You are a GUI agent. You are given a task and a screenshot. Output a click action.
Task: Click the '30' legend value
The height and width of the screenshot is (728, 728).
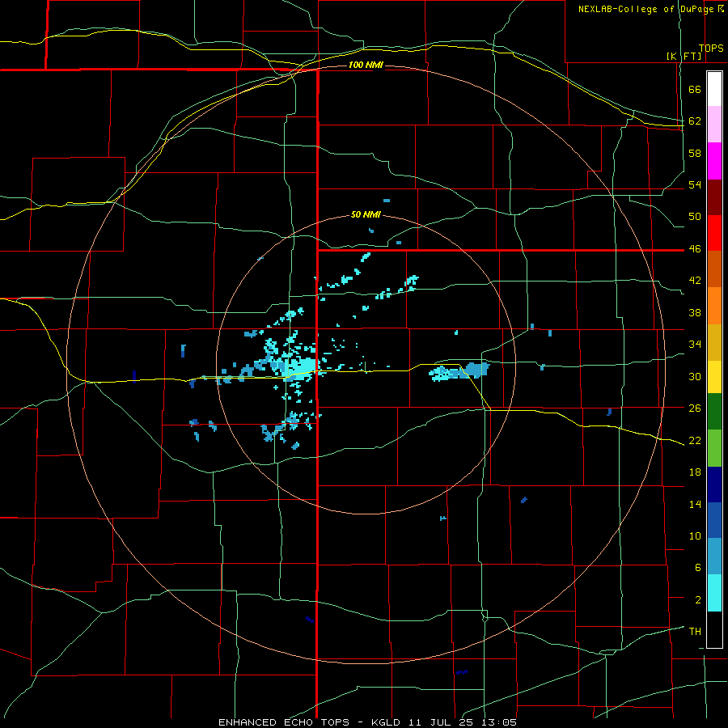(x=695, y=376)
